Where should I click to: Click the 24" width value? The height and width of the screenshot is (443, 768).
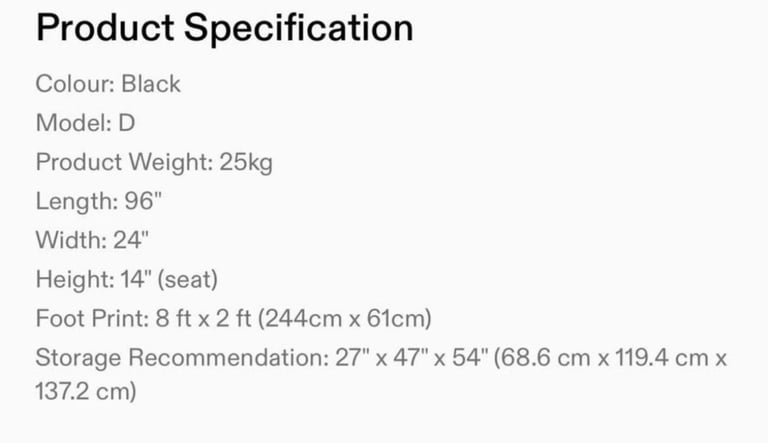coord(131,240)
